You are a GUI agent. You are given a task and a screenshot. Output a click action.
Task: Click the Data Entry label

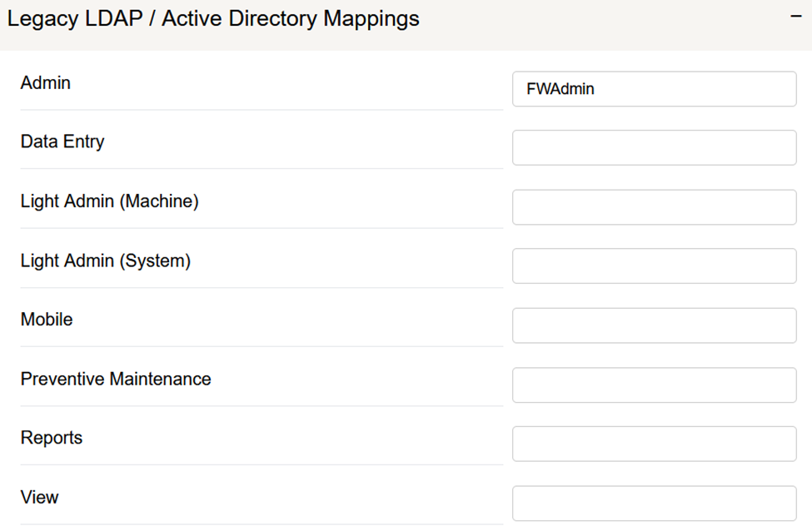(62, 142)
